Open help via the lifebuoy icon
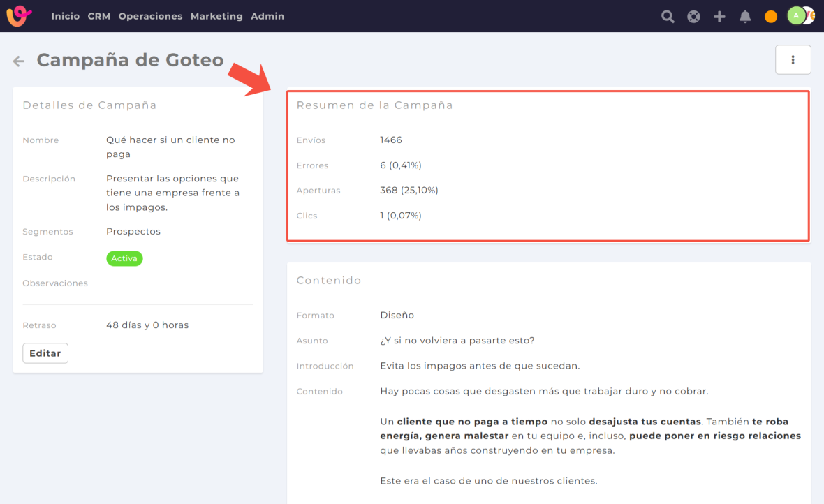The image size is (824, 504). point(693,17)
